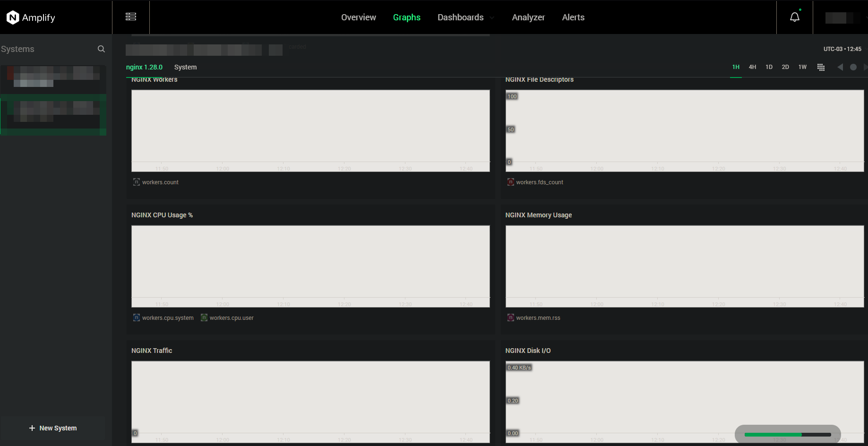This screenshot has height=446, width=868.
Task: Open the notifications bell
Action: [795, 17]
